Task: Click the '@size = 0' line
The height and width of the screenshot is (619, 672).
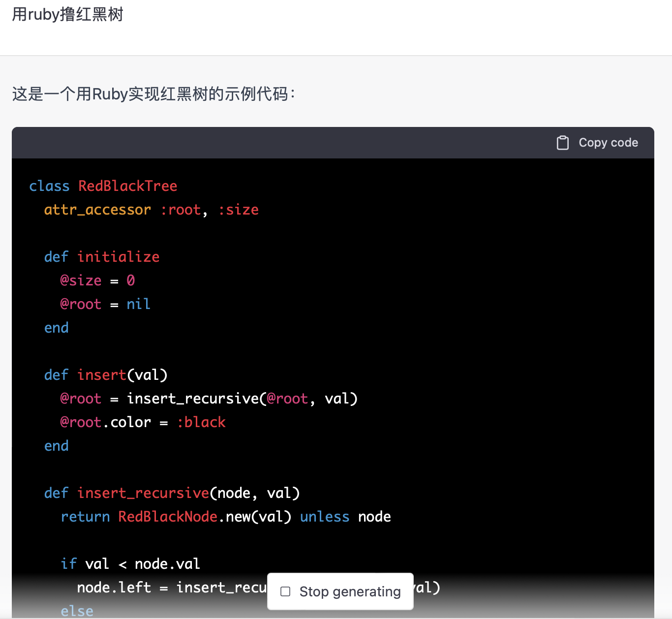Action: coord(97,280)
